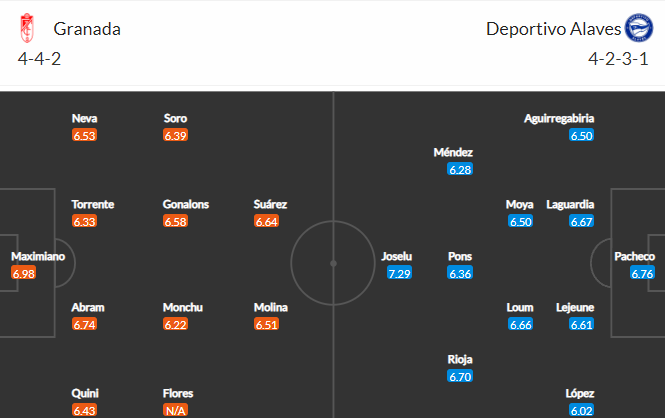665x418 pixels.
Task: Open the Granada team name link
Action: [x=87, y=29]
